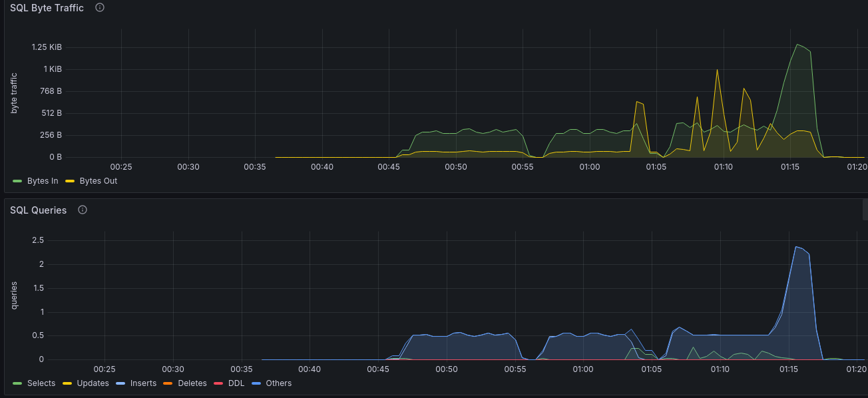Show only the Updates series label
The width and height of the screenshot is (868, 398).
93,383
